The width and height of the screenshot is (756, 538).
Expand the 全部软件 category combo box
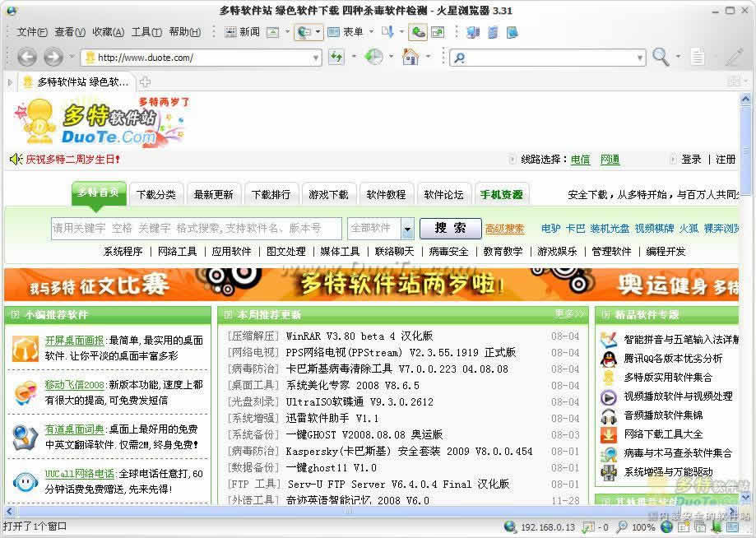[x=407, y=229]
